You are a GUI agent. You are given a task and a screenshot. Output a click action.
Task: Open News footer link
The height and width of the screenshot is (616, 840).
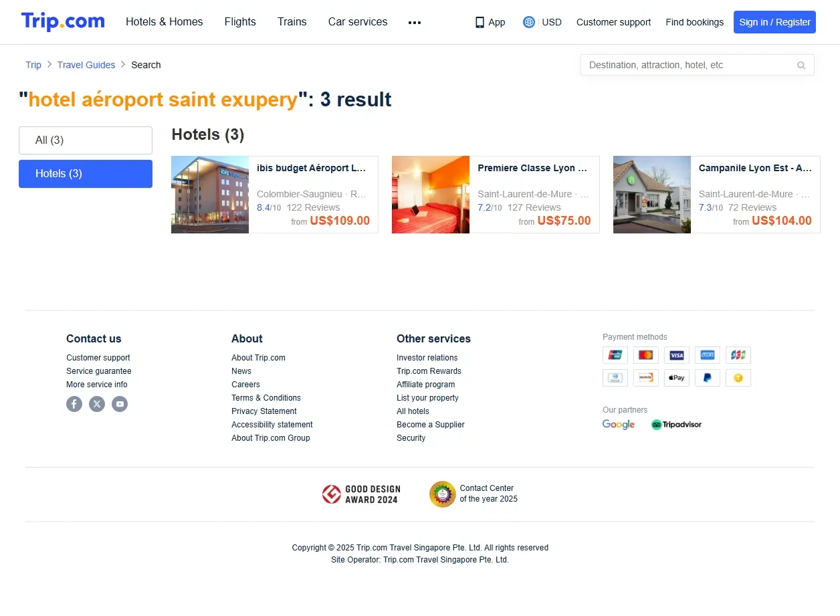tap(241, 371)
